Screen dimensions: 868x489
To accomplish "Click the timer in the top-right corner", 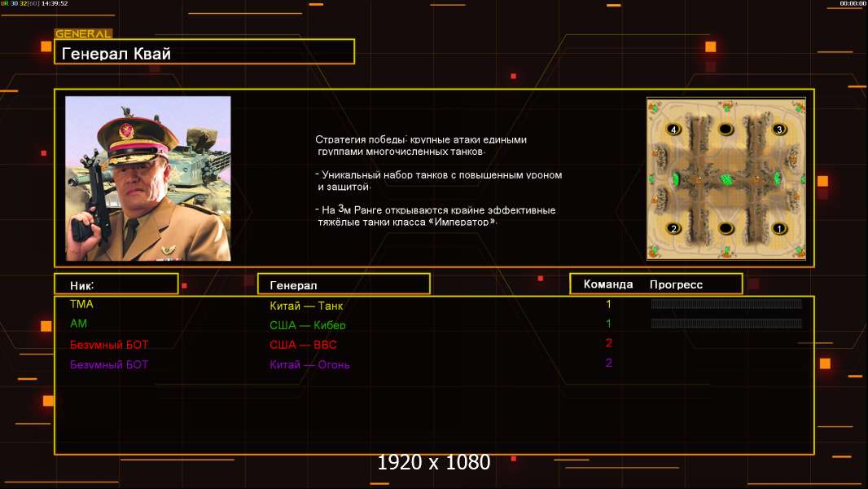I will point(853,4).
